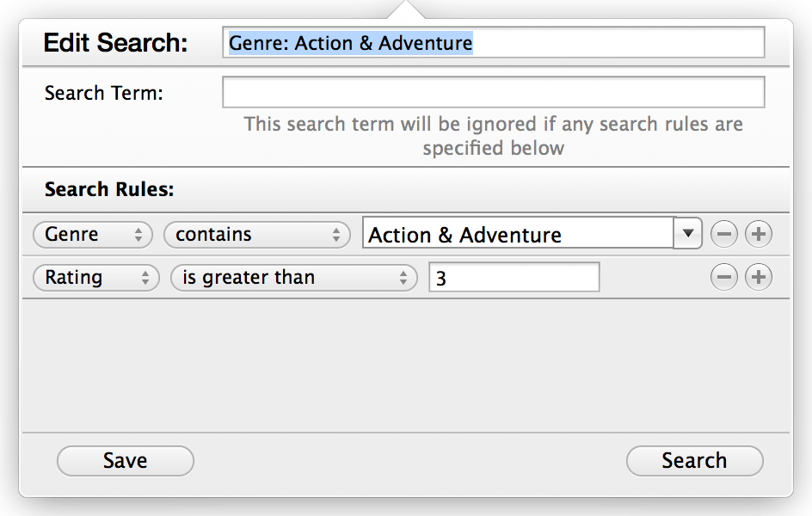Viewport: 812px width, 516px height.
Task: Focus the Edit Search name field
Action: pos(493,43)
